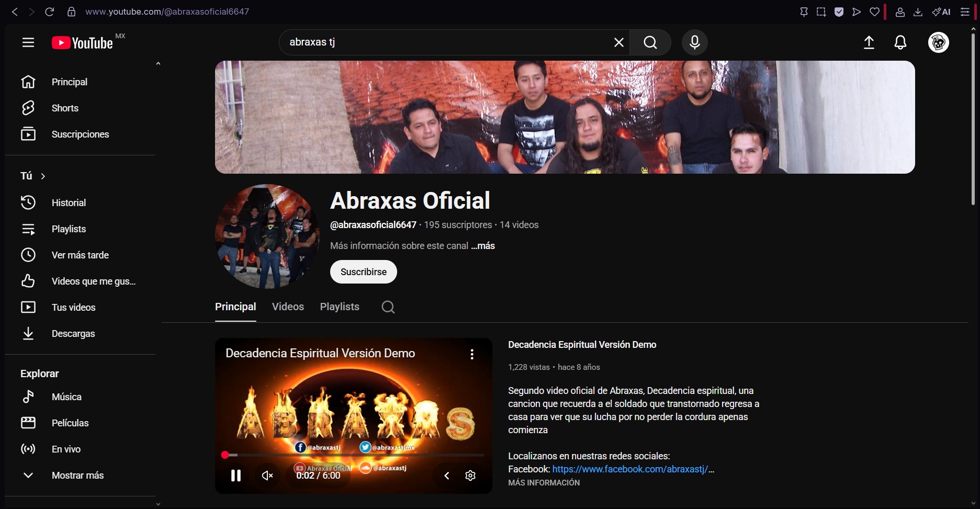Screen dimensions: 980x509
Task: Switch to the Videos tab
Action: [288, 307]
